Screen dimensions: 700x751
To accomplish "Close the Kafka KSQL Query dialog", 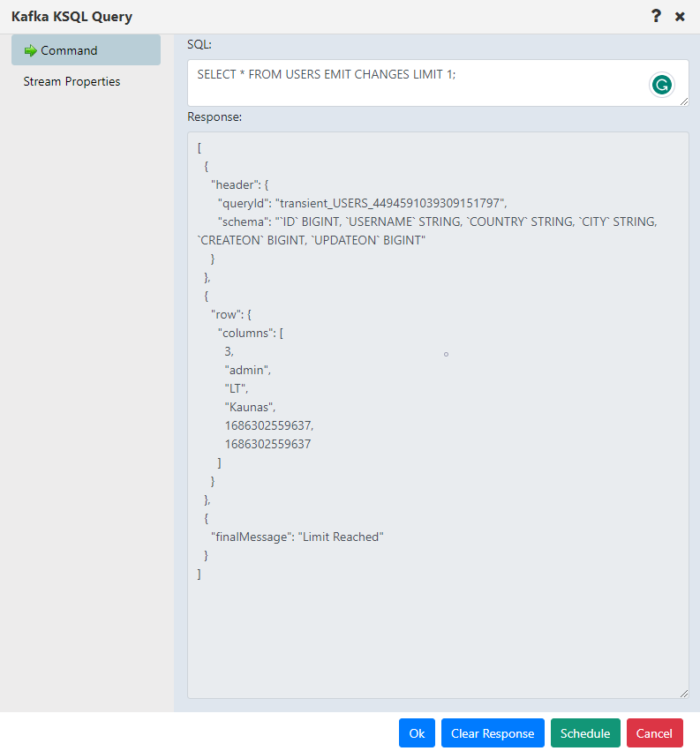I will point(680,17).
